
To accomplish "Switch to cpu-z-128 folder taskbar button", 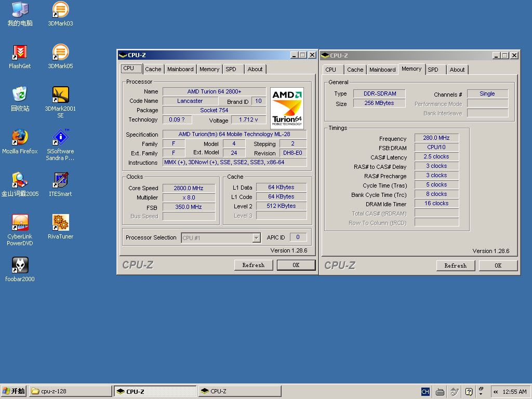I will pyautogui.click(x=71, y=391).
